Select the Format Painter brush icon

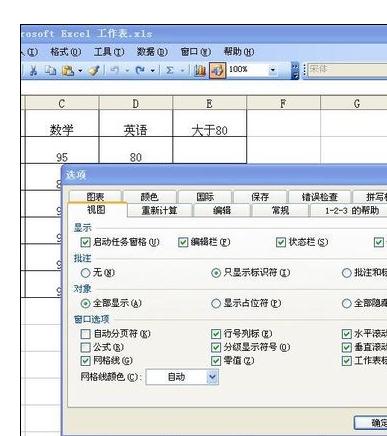[x=94, y=70]
